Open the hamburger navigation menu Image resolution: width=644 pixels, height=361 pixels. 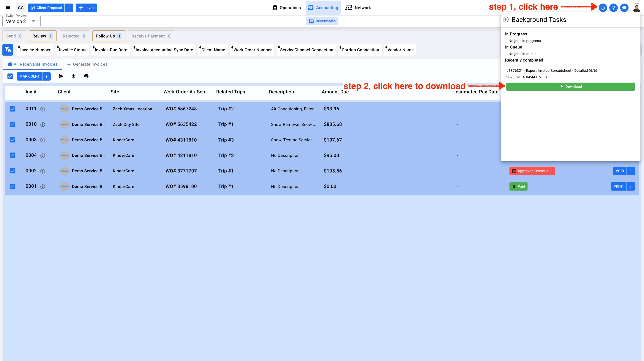point(8,7)
